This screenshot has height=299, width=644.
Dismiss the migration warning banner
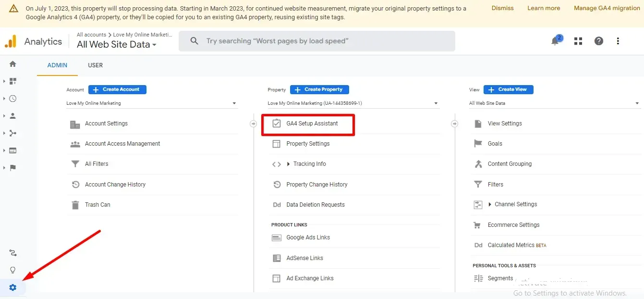click(x=503, y=8)
